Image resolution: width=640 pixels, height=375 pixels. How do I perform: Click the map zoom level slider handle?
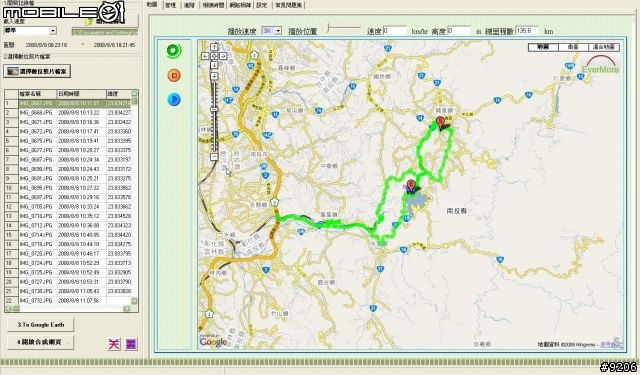(214, 110)
